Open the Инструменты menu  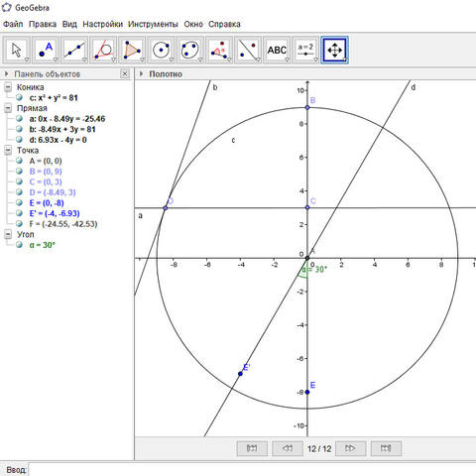pos(153,24)
